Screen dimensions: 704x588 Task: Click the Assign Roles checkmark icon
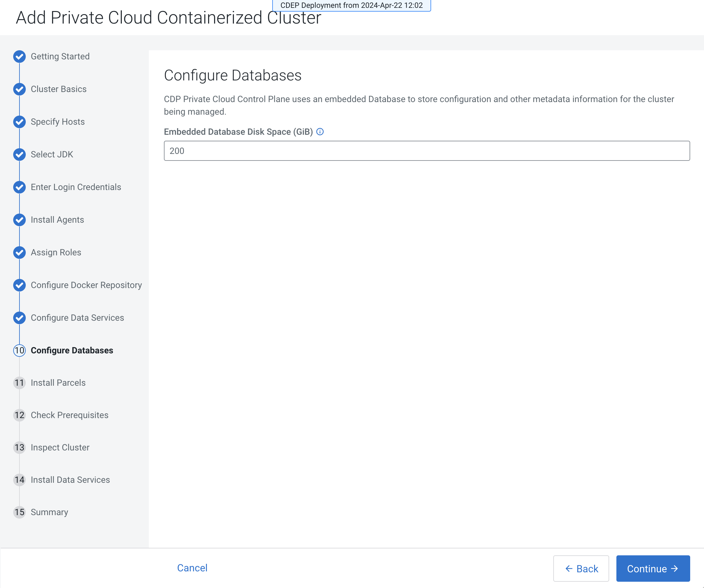19,252
